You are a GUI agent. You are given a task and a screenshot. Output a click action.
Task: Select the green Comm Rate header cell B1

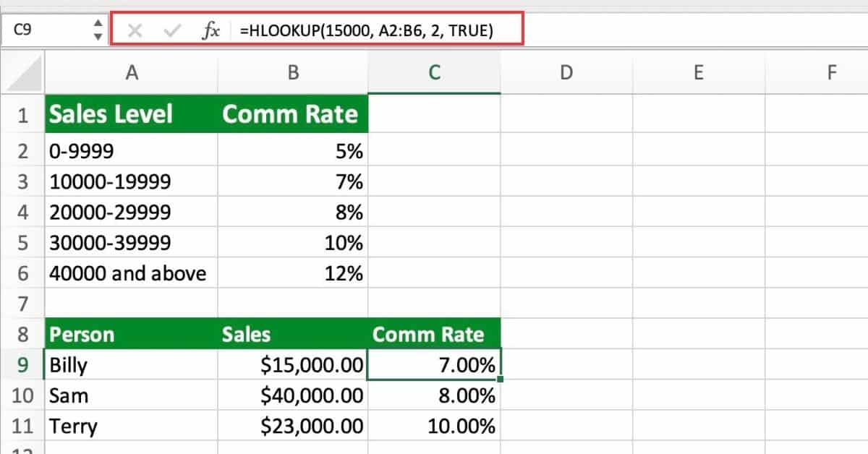tap(292, 113)
